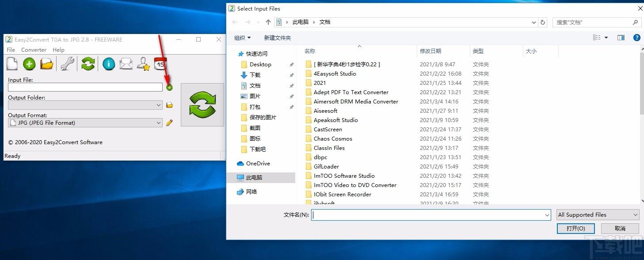This screenshot has width=644, height=260.
Task: Click the Back arrow in file dialog
Action: coord(235,22)
